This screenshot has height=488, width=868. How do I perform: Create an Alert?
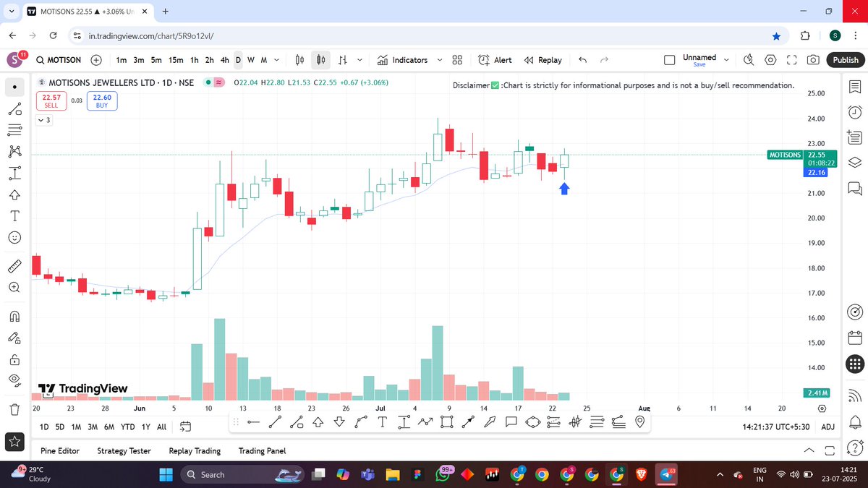coord(495,60)
